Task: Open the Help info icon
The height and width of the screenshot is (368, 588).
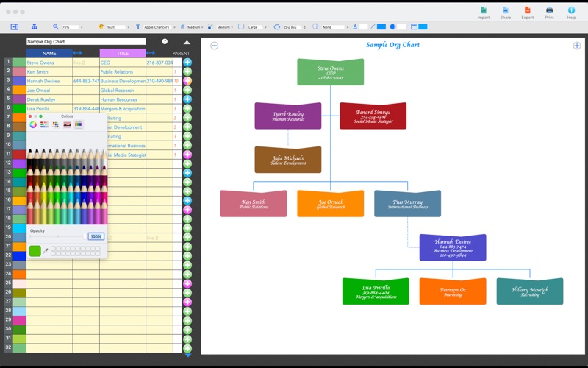Action: [x=571, y=10]
